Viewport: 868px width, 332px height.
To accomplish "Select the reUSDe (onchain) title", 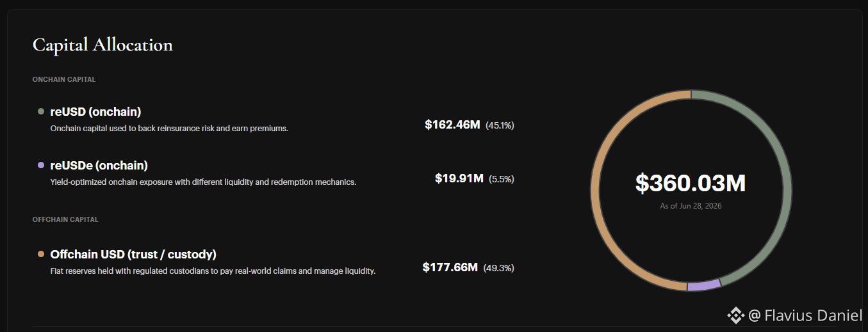I will point(99,166).
